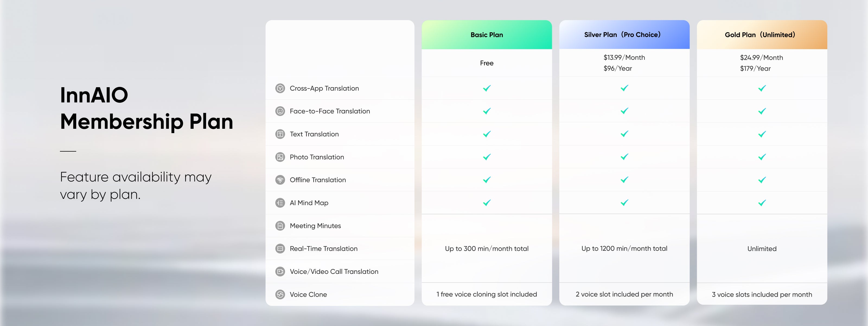Click the Gold Plan Unlimited minutes cell
The height and width of the screenshot is (326, 868).
762,249
